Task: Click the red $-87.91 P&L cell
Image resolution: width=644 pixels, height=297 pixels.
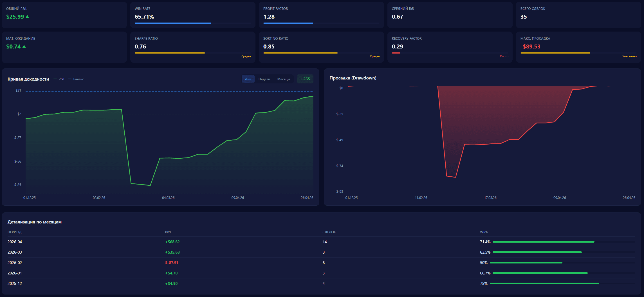Action: pos(172,263)
